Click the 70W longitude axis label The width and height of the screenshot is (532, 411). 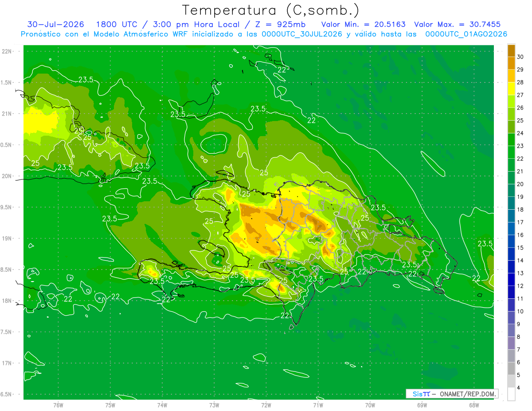pyautogui.click(x=370, y=405)
